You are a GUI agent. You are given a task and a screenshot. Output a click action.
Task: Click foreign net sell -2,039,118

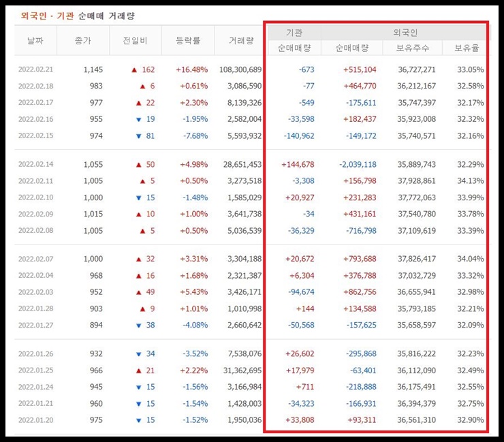click(x=358, y=165)
